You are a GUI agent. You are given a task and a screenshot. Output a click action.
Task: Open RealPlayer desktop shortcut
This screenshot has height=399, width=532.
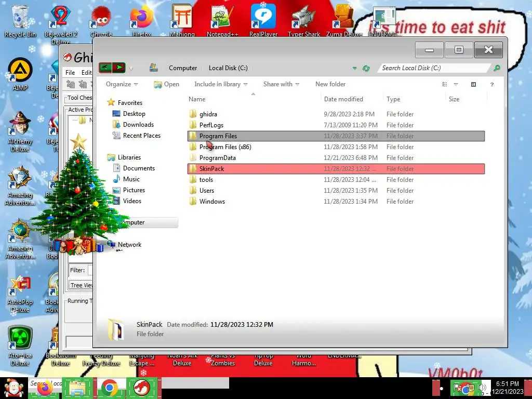tap(263, 20)
